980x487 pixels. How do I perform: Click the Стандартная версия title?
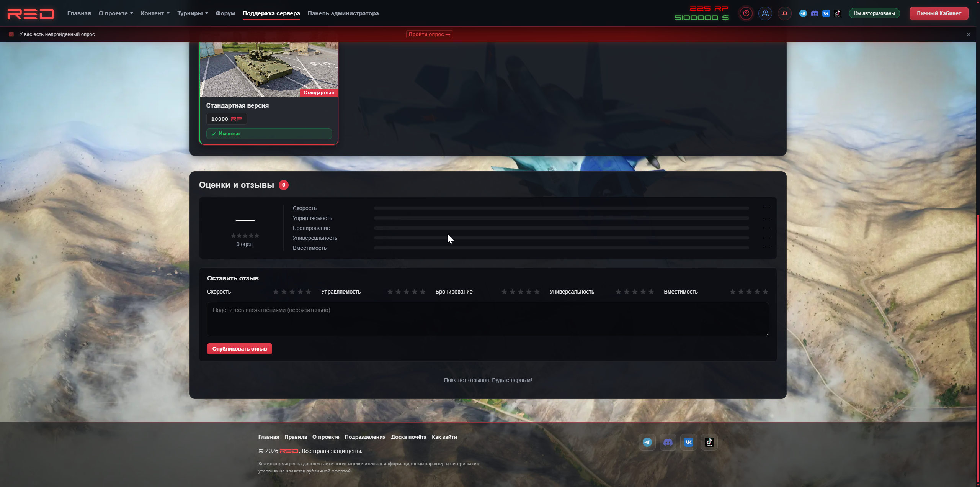pyautogui.click(x=237, y=105)
